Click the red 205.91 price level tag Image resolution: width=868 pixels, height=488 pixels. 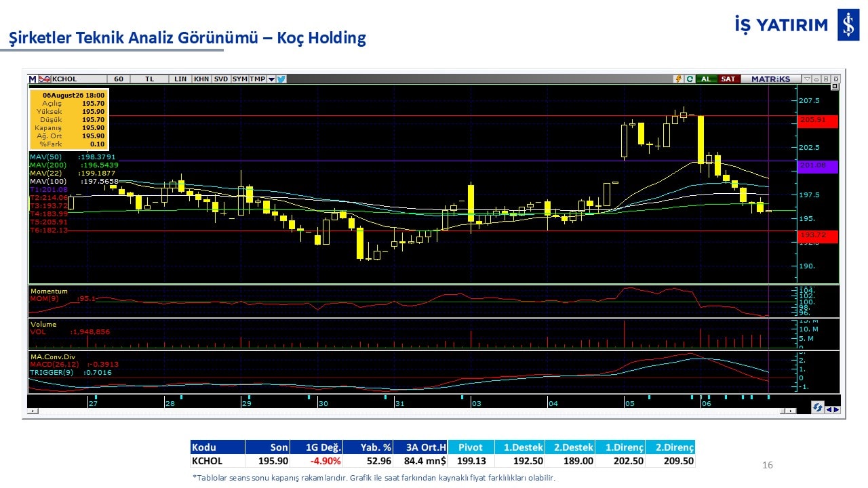point(818,121)
